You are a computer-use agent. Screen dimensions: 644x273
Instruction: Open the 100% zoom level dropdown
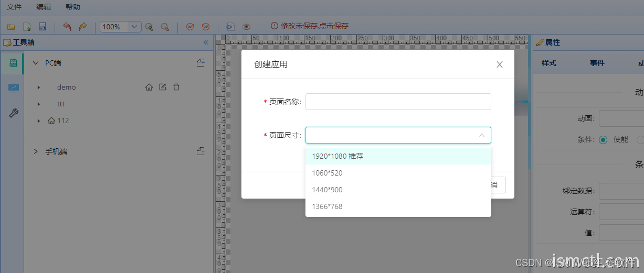click(120, 26)
